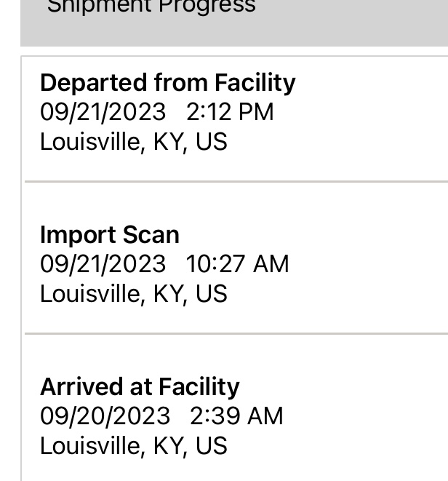Click the word Facility in Departed from Facility
Screen dimensions: 448x481
[255, 83]
